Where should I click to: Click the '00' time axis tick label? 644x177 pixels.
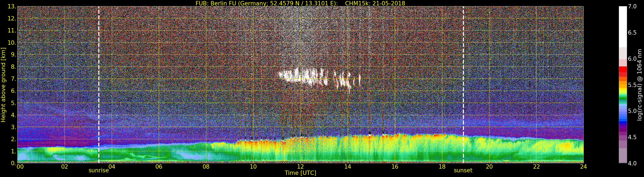click(20, 166)
